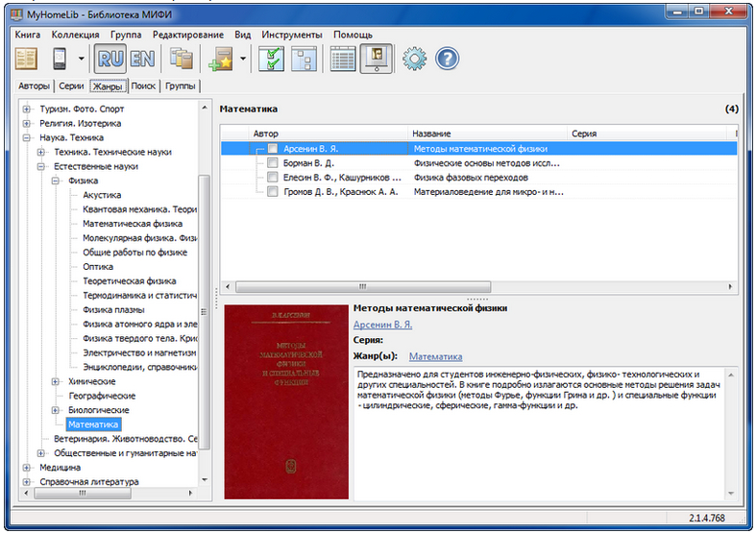Click the copy books icon
This screenshot has height=533, width=756.
(x=181, y=59)
